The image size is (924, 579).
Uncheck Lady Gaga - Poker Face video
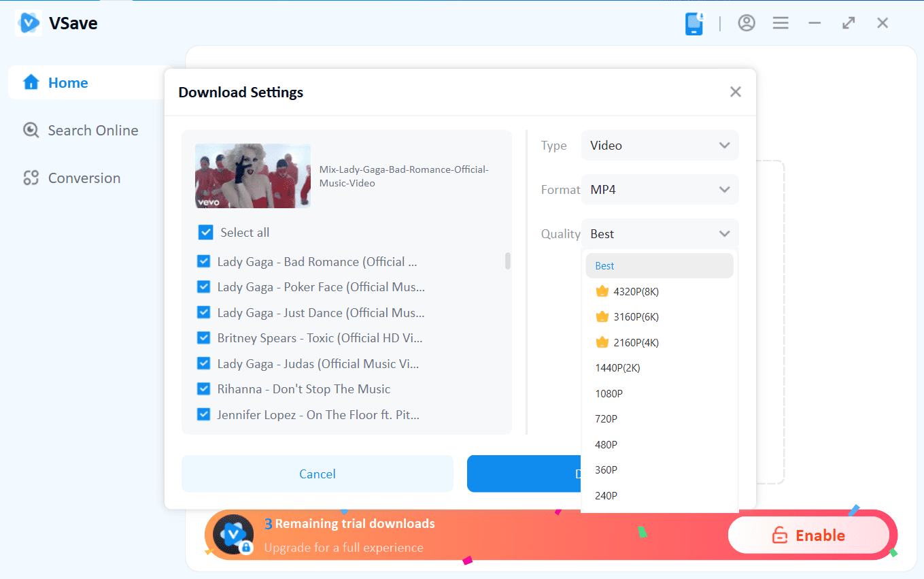pos(203,287)
